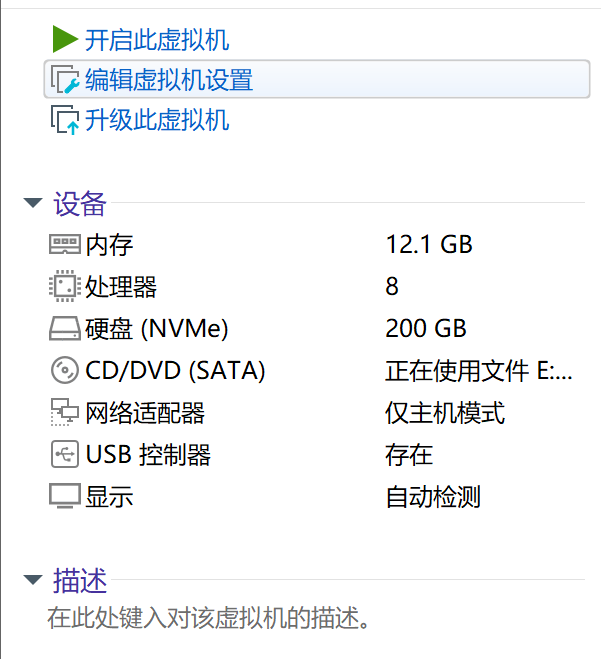Select the memory (内存) chip icon
This screenshot has height=659, width=601.
point(65,244)
